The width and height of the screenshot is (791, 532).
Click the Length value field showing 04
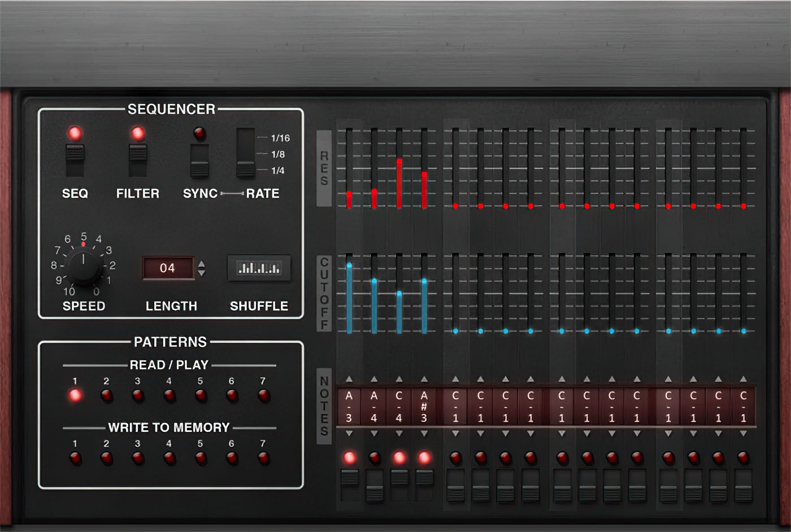(x=167, y=268)
